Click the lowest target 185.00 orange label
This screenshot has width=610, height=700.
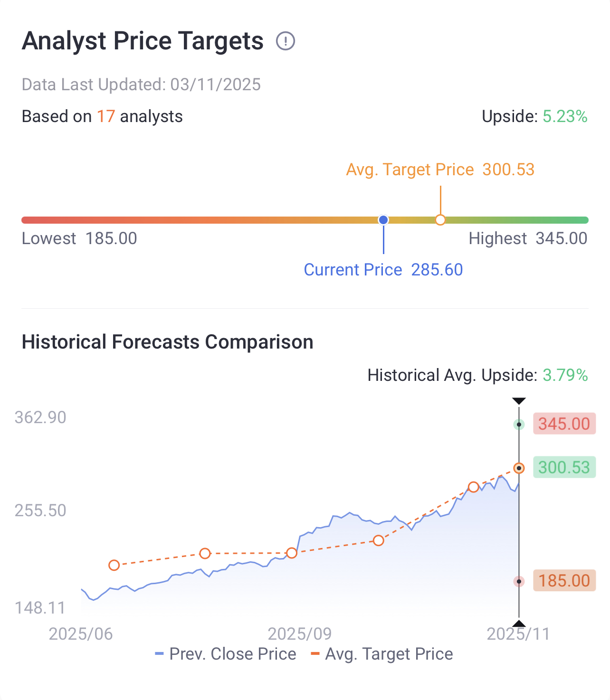pyautogui.click(x=564, y=580)
